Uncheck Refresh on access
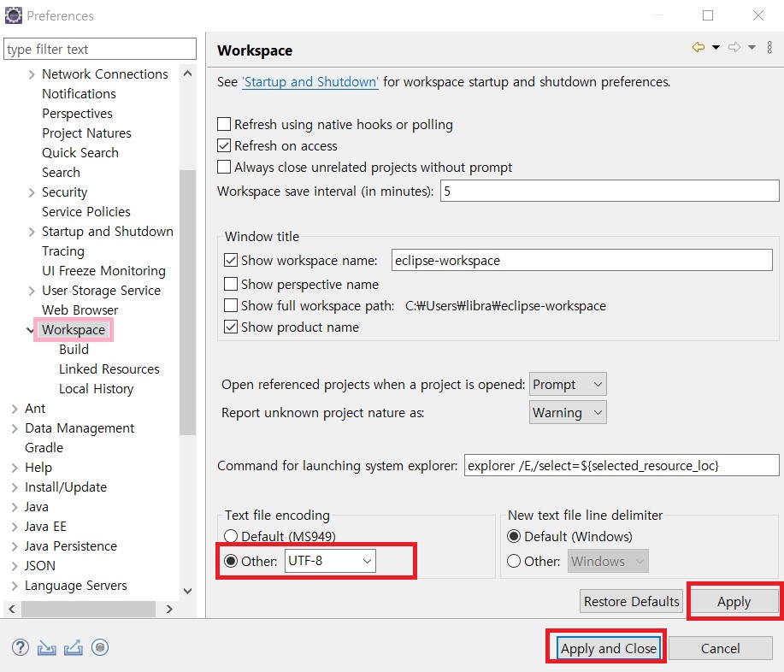Image resolution: width=784 pixels, height=672 pixels. tap(224, 145)
